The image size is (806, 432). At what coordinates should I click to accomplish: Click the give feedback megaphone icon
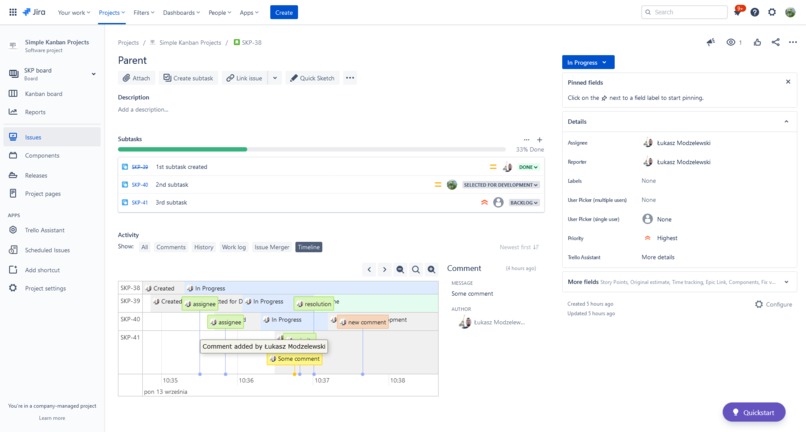click(x=711, y=42)
